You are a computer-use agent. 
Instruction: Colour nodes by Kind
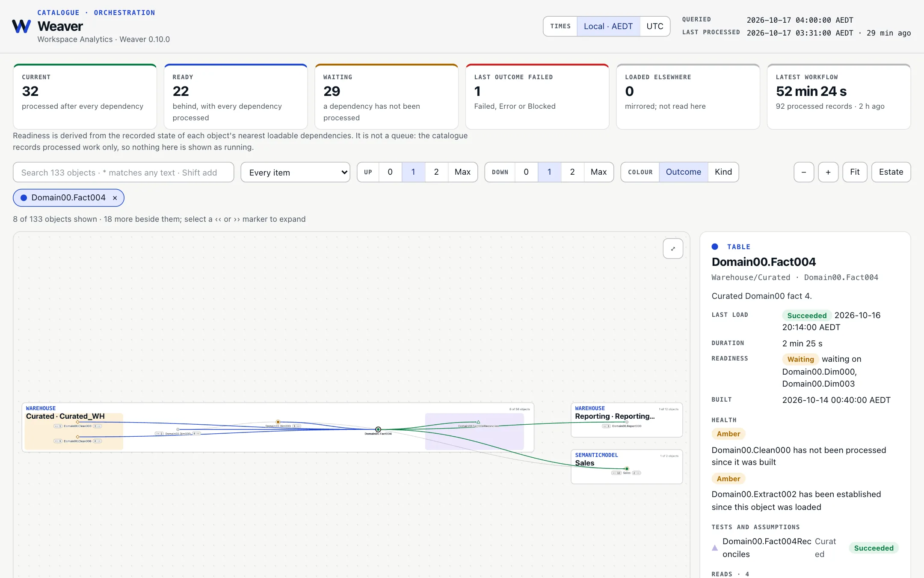click(x=723, y=172)
